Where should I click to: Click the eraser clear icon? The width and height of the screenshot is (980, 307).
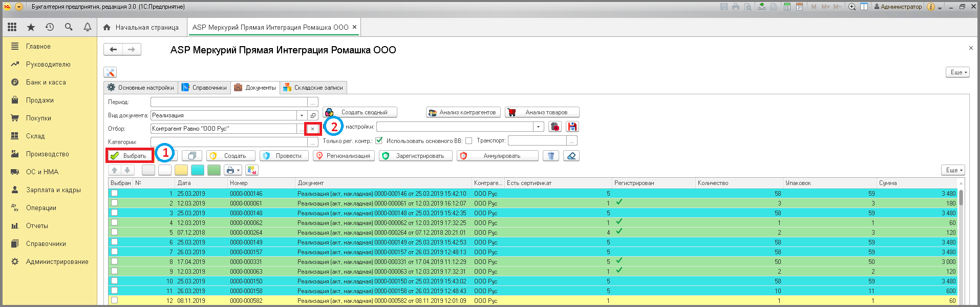coord(571,156)
